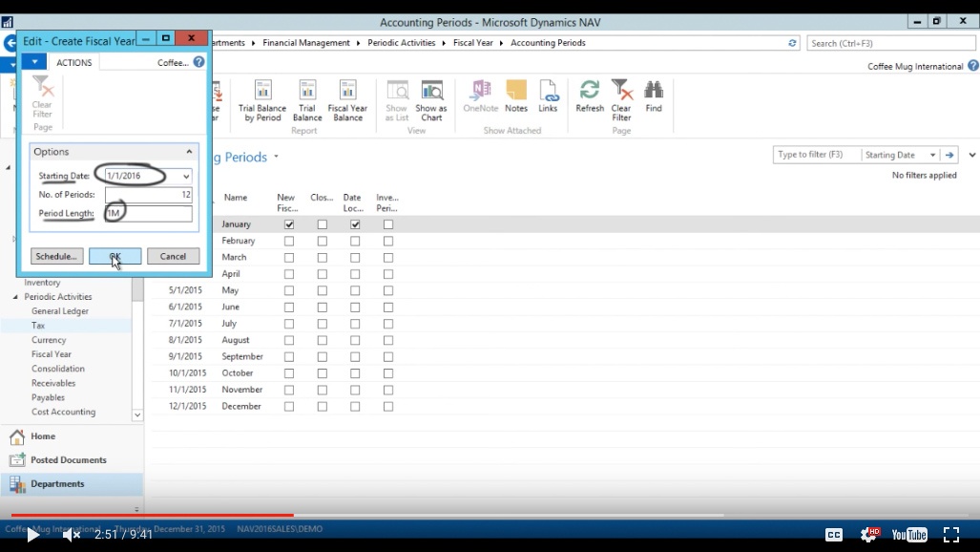Enter fullscreen video mode
The height and width of the screenshot is (552, 980).
[951, 535]
